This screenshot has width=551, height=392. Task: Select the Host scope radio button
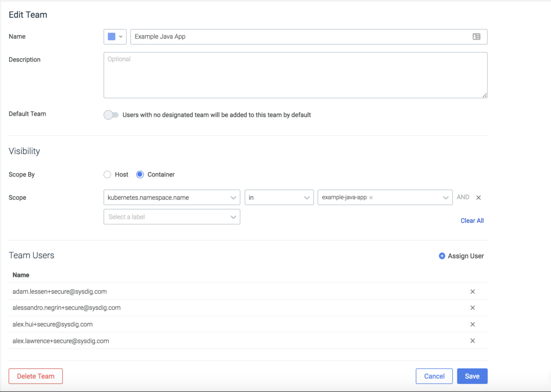click(x=107, y=174)
